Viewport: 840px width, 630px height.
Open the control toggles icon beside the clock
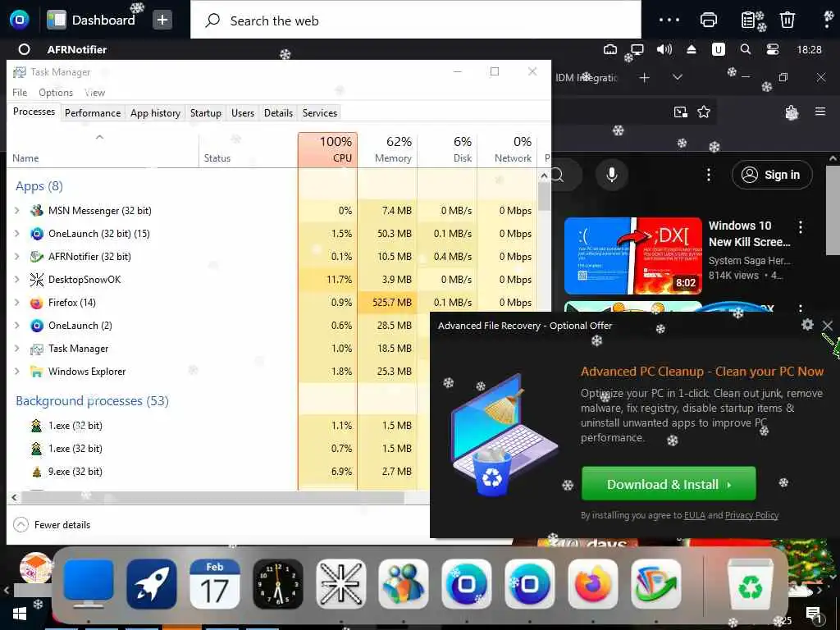click(x=773, y=49)
